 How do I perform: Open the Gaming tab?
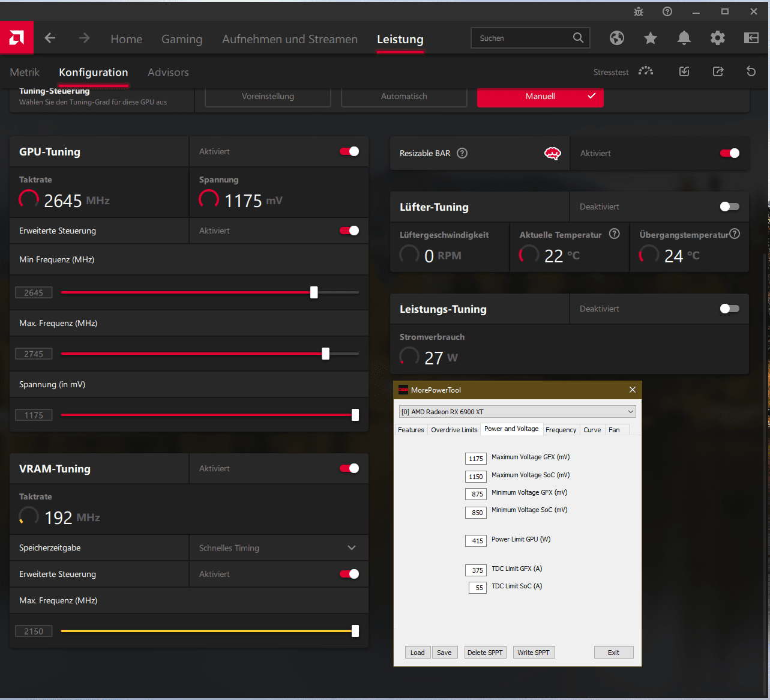pyautogui.click(x=182, y=39)
